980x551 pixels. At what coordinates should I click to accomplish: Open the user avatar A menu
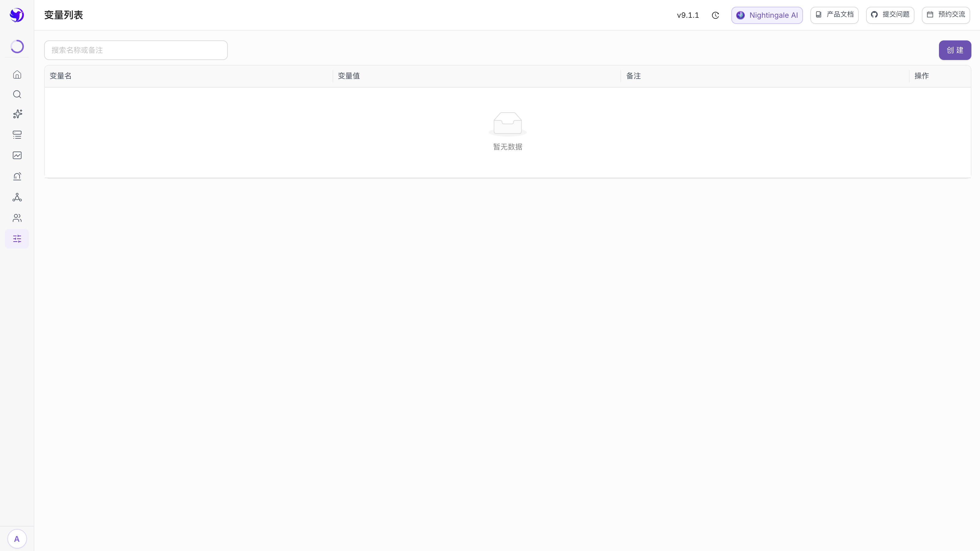17,539
